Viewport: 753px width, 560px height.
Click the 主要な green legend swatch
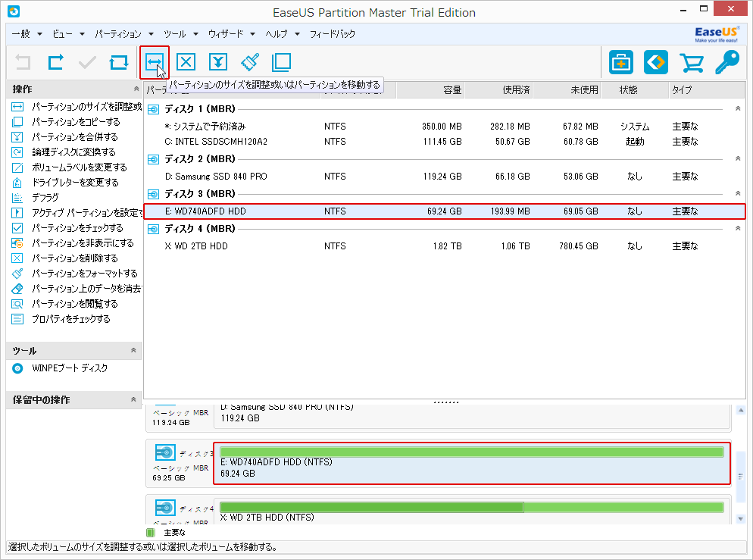(150, 533)
